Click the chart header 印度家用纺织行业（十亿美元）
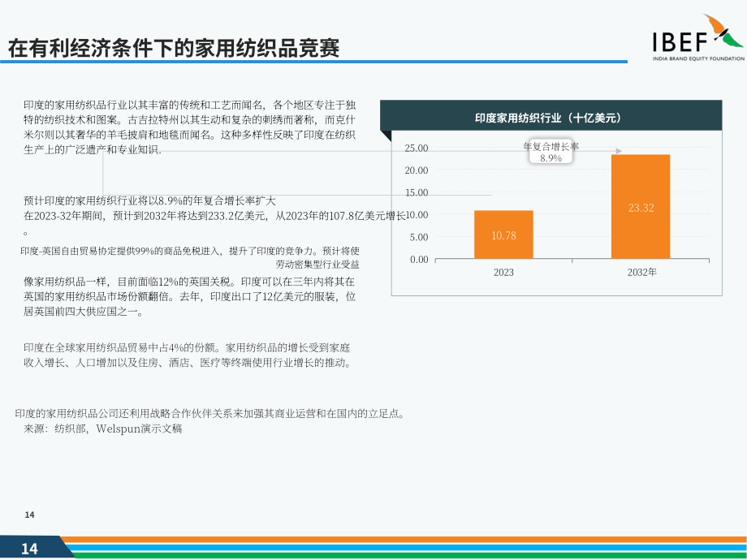Viewport: 747px width, 560px height. (551, 116)
